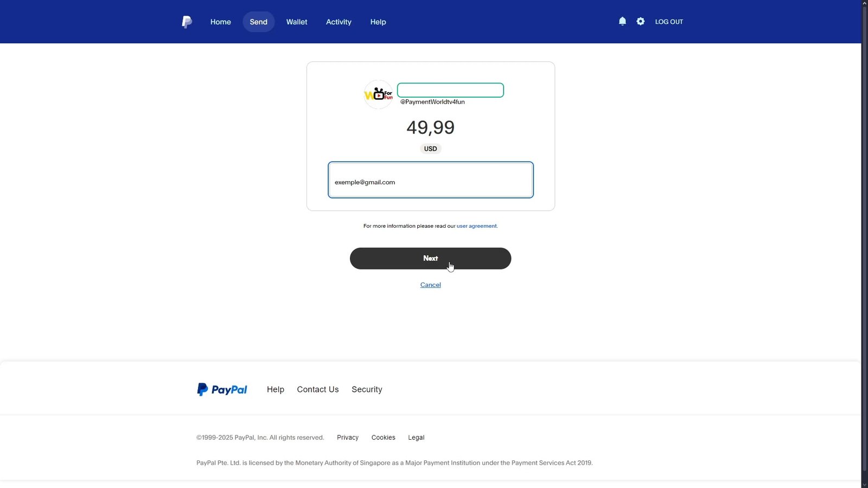Select the Send tab

click(x=259, y=22)
